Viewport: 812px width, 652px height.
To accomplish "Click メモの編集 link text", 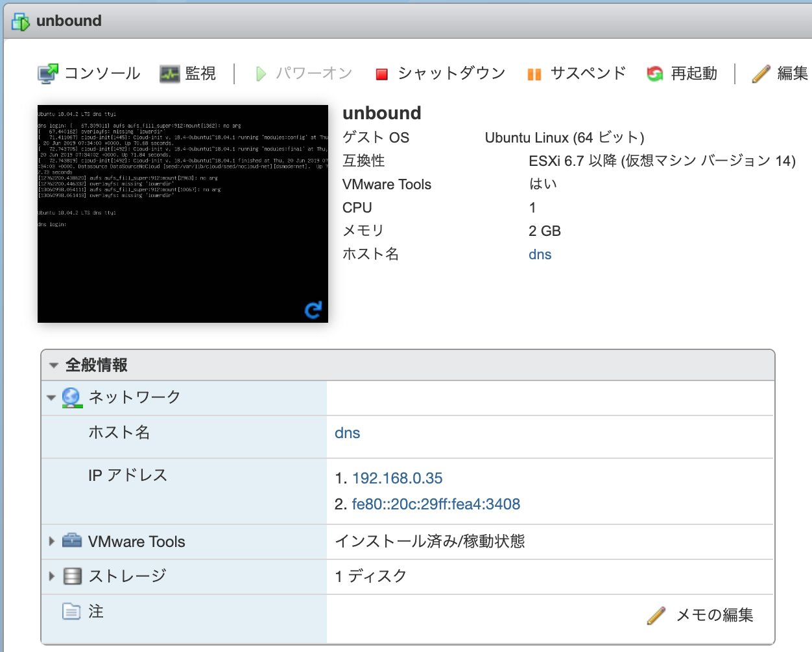I will click(715, 615).
